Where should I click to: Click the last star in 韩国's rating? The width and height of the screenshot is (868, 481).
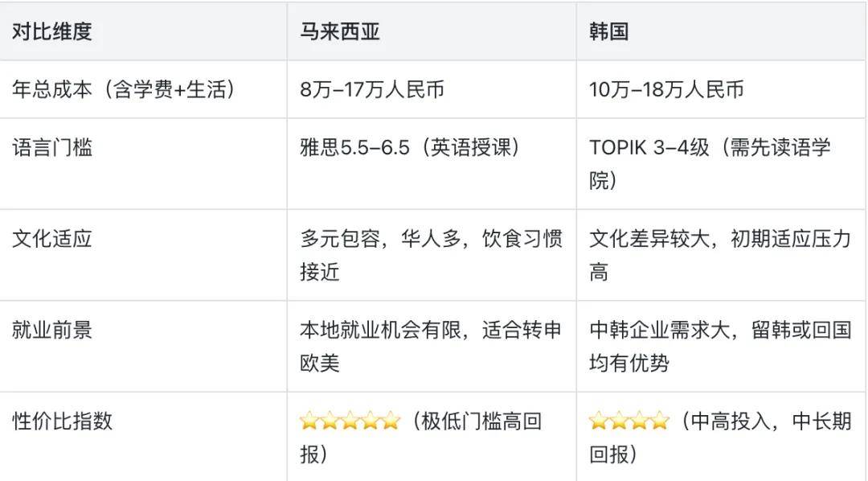(659, 421)
